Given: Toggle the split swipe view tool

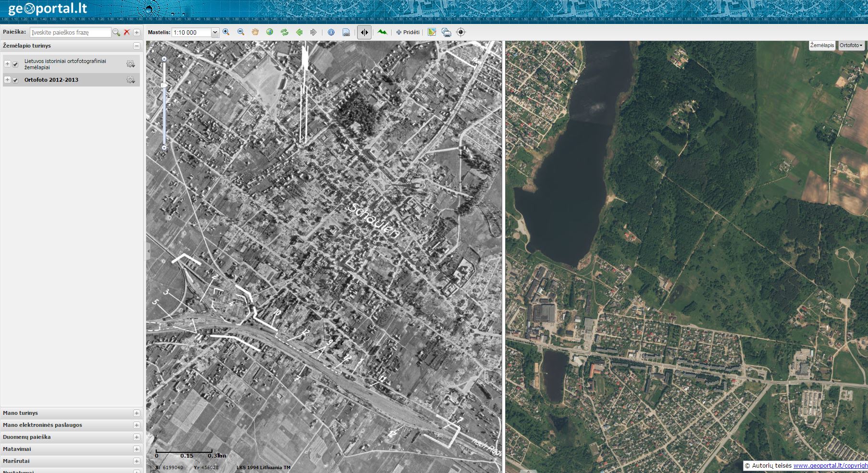Looking at the screenshot, I should click(364, 32).
